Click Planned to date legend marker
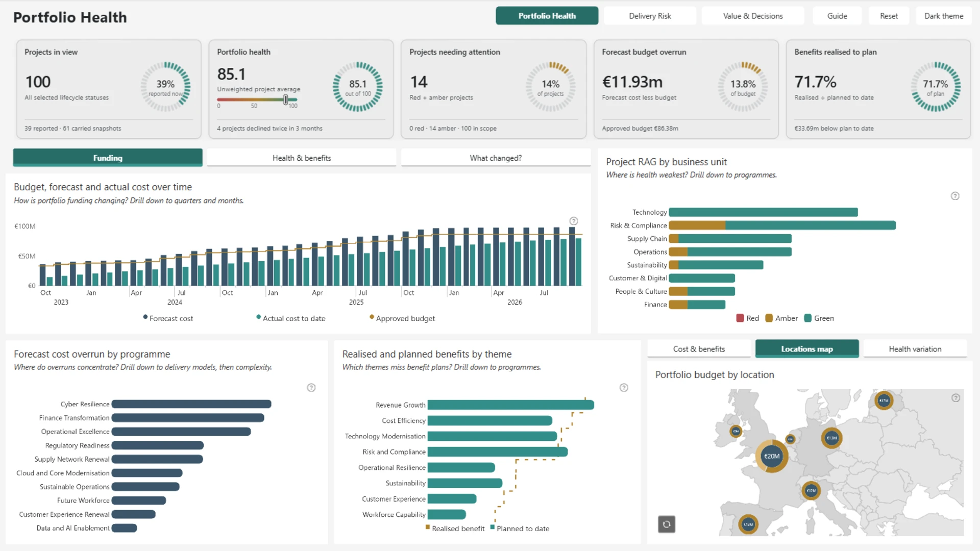 [493, 527]
